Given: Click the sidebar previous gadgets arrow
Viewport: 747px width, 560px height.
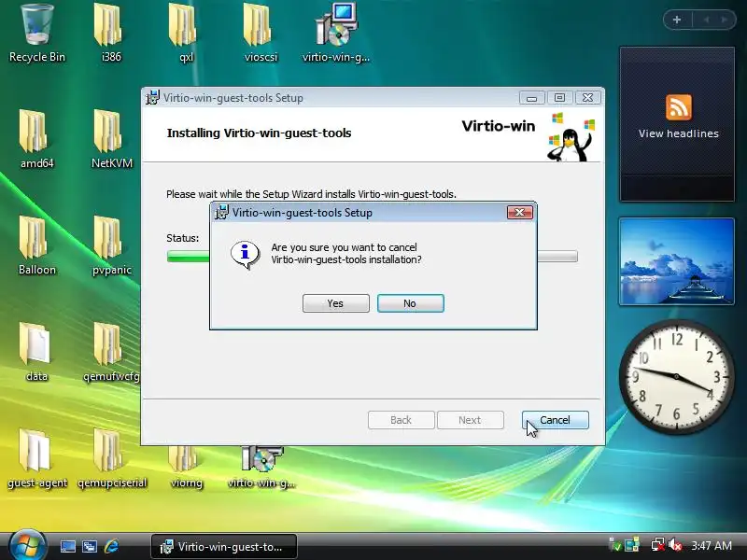Looking at the screenshot, I should tap(707, 20).
